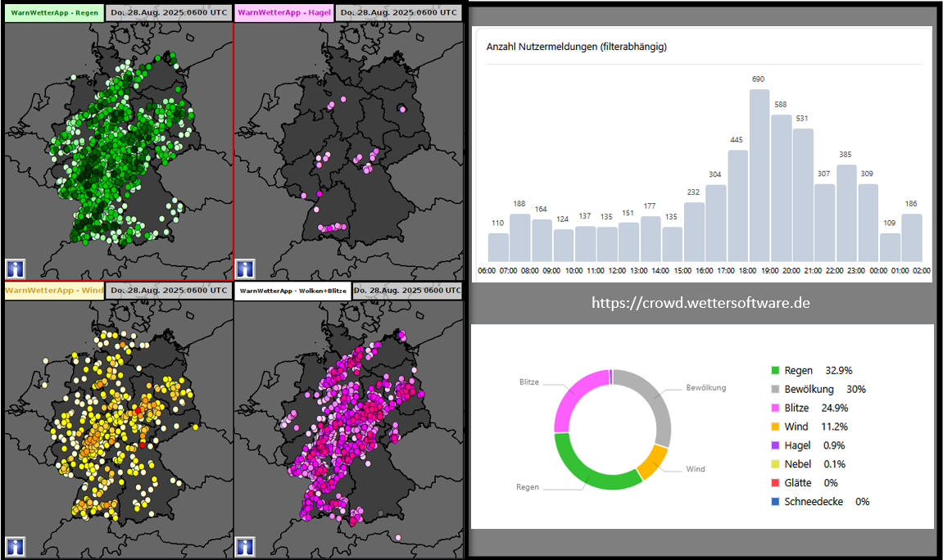Toggle the green Regen legend swatch
Viewport: 943px width, 560px height.
pos(776,371)
